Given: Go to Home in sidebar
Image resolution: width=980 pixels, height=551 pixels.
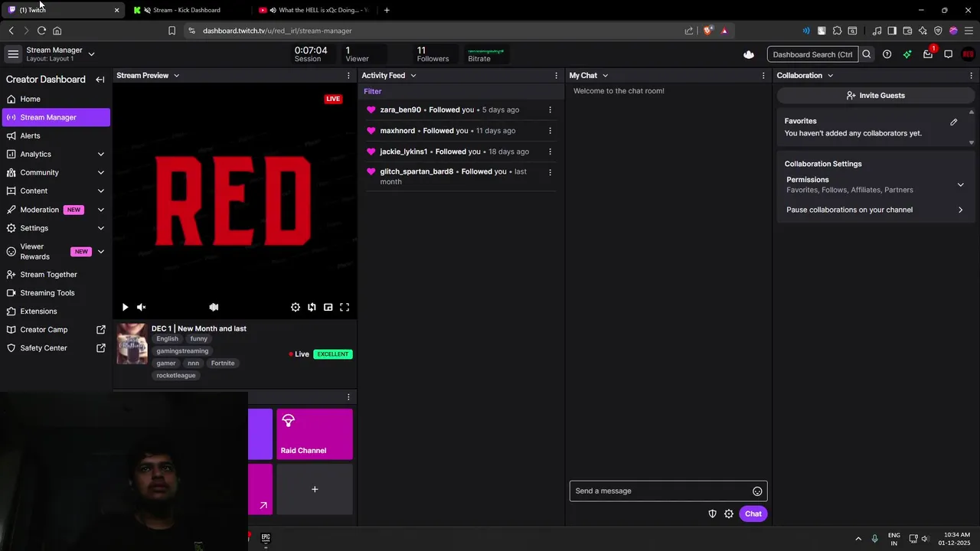Looking at the screenshot, I should pyautogui.click(x=56, y=99).
